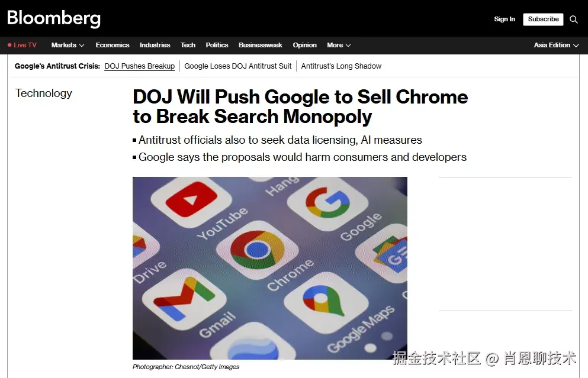Click the Google apps article photo
Viewport: 588px width, 378px height.
coord(269,268)
